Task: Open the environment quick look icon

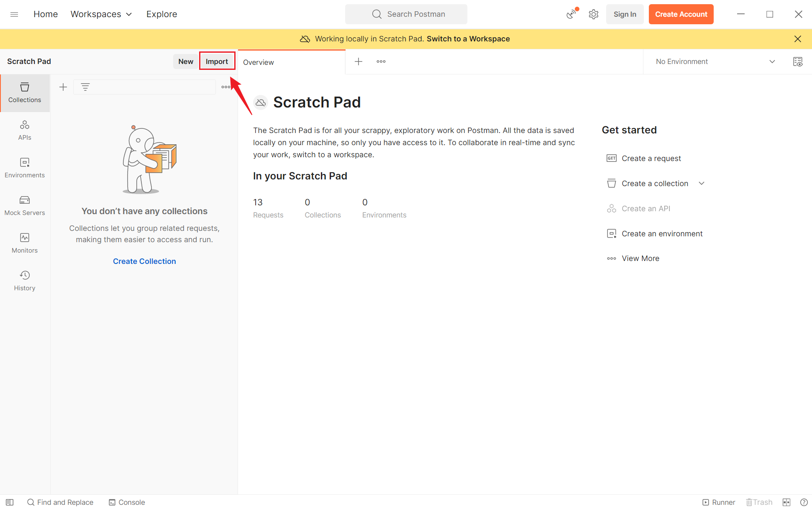Action: (797, 61)
